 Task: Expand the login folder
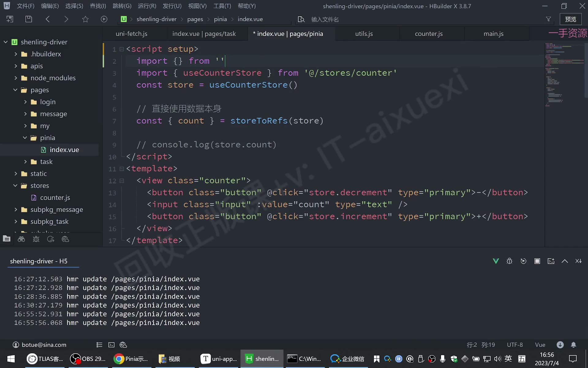pyautogui.click(x=25, y=102)
